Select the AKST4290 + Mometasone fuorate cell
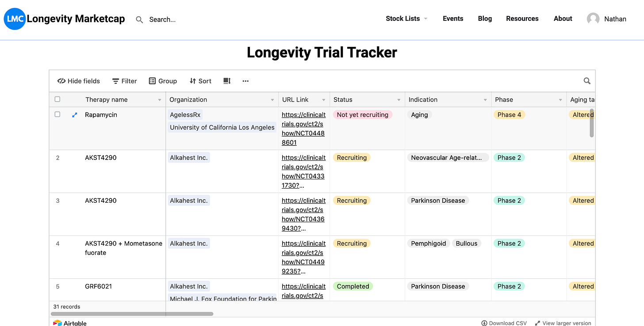 coord(124,248)
